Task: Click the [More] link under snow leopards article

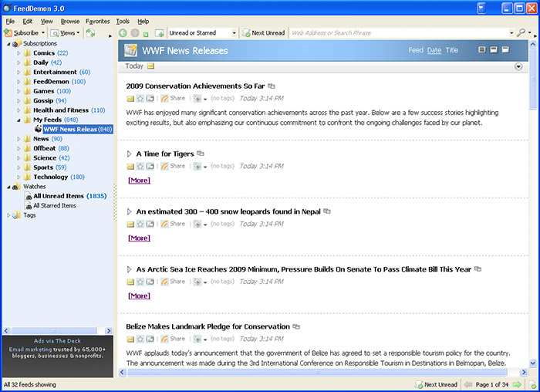Action: (139, 238)
